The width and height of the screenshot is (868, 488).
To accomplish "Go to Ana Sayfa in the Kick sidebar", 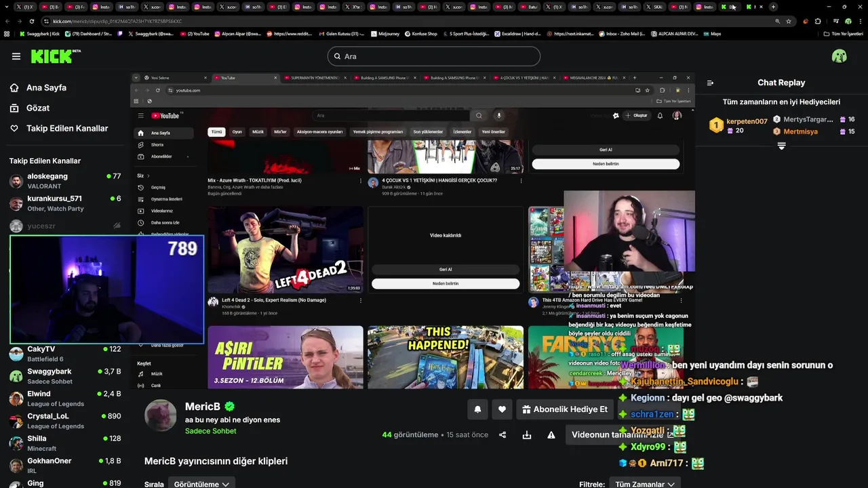I will point(46,87).
